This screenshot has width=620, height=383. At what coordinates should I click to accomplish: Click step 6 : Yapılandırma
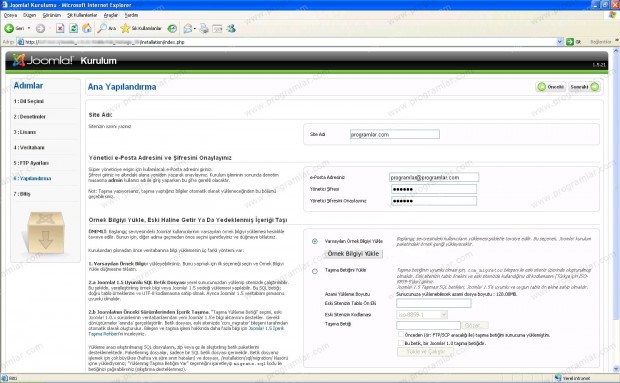[x=32, y=178]
